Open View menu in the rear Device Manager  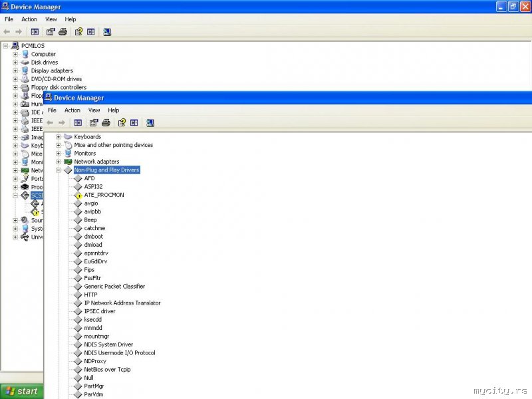pos(51,19)
